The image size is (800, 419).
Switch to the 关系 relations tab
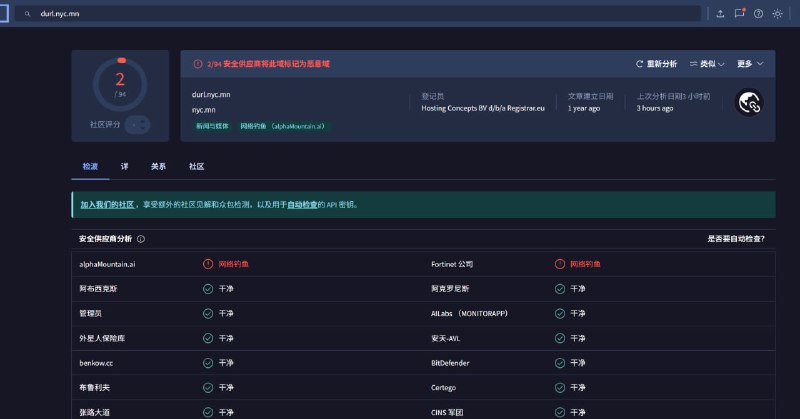pyautogui.click(x=158, y=166)
